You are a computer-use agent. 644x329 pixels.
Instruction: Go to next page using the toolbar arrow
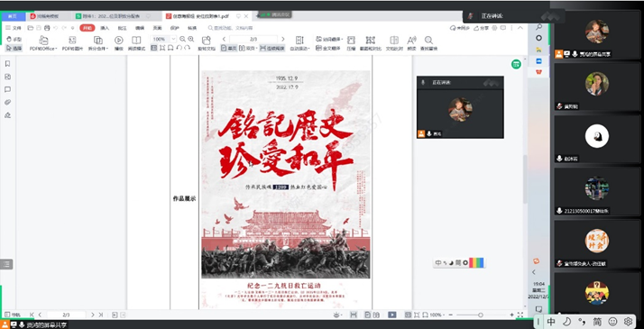282,39
